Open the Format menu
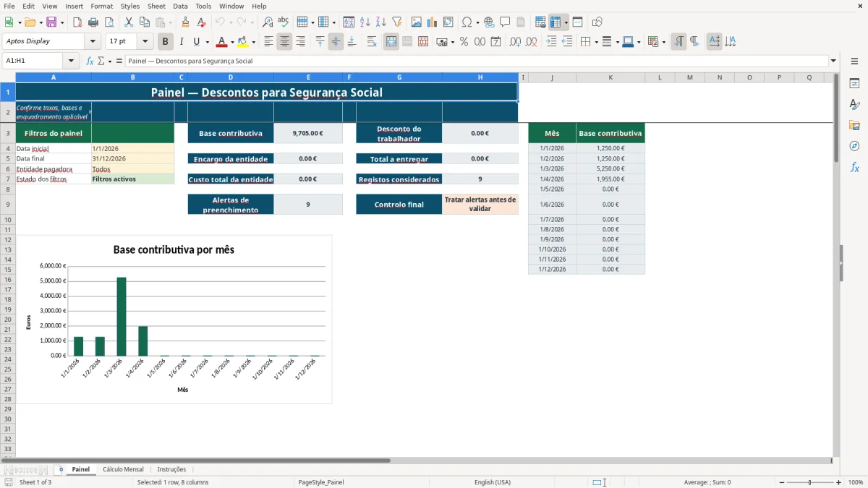Screen dimensions: 868x488 [x=101, y=6]
